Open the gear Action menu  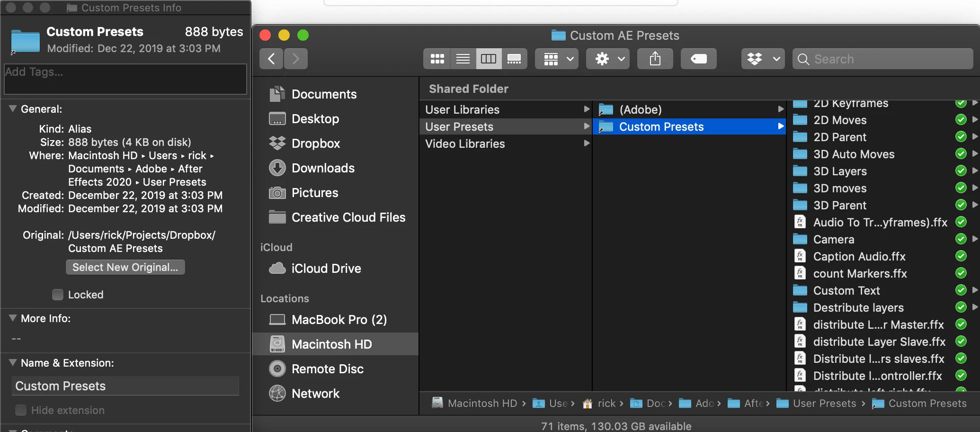608,59
